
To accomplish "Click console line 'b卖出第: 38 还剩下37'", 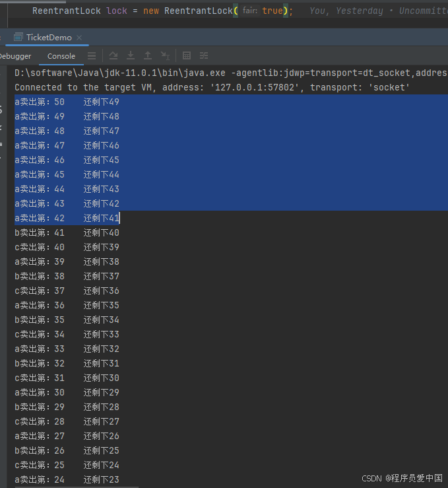I will coord(67,277).
